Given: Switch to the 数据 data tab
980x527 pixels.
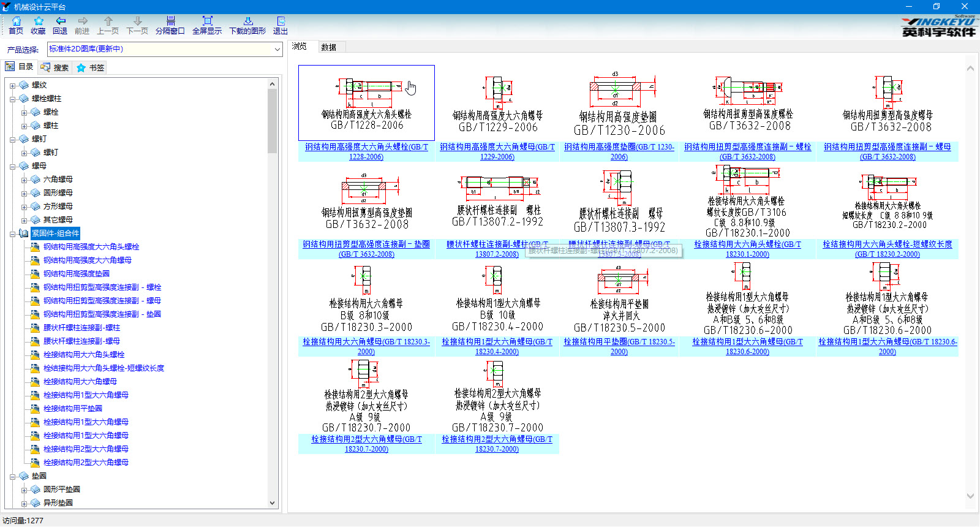Looking at the screenshot, I should 329,47.
